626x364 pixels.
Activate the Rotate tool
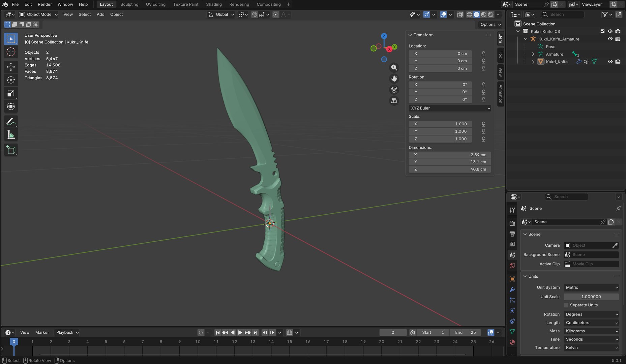11,80
